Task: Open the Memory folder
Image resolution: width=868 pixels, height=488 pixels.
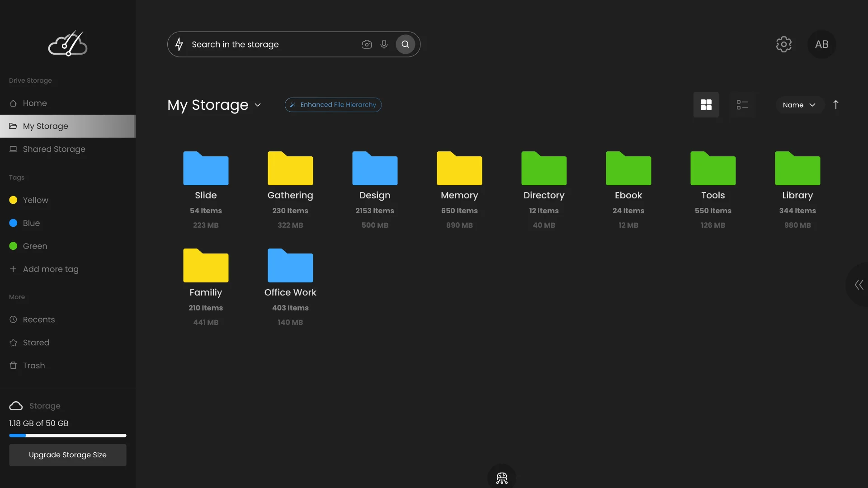Action: click(459, 168)
